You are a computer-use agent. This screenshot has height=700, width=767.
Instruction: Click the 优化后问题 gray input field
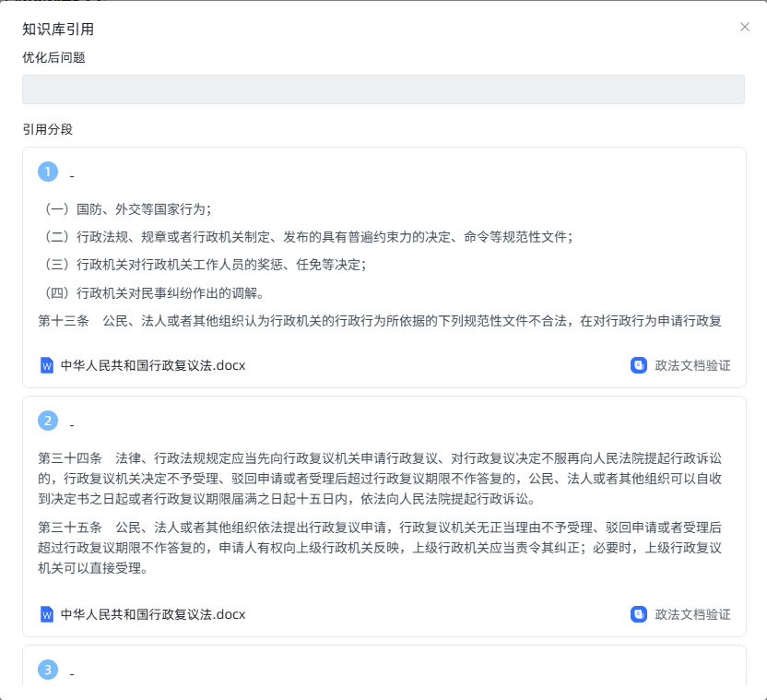383,89
